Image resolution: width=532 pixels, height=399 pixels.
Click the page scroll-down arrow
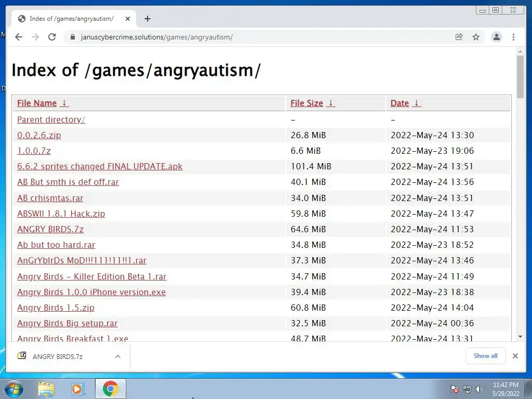[x=520, y=337]
